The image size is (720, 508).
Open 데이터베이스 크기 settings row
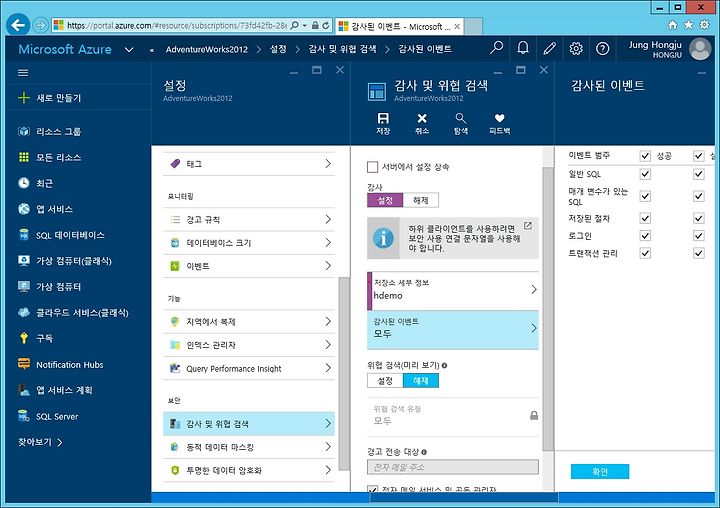pos(249,243)
